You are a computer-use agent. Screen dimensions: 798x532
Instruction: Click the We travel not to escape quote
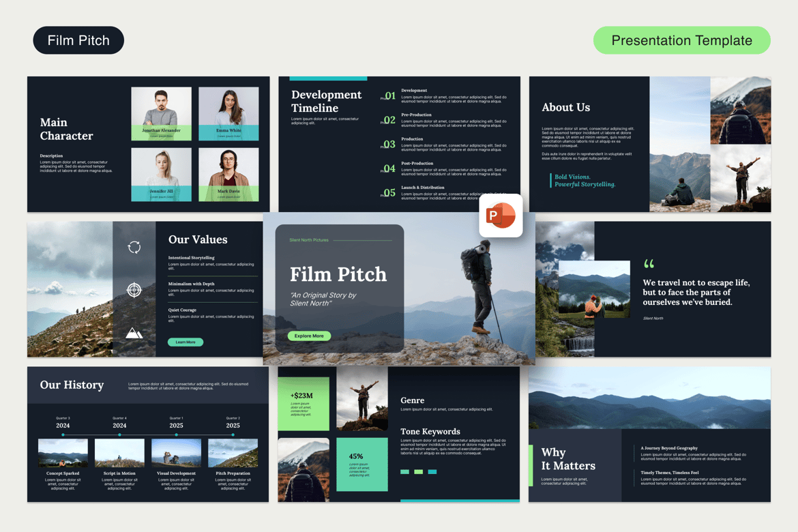(696, 292)
